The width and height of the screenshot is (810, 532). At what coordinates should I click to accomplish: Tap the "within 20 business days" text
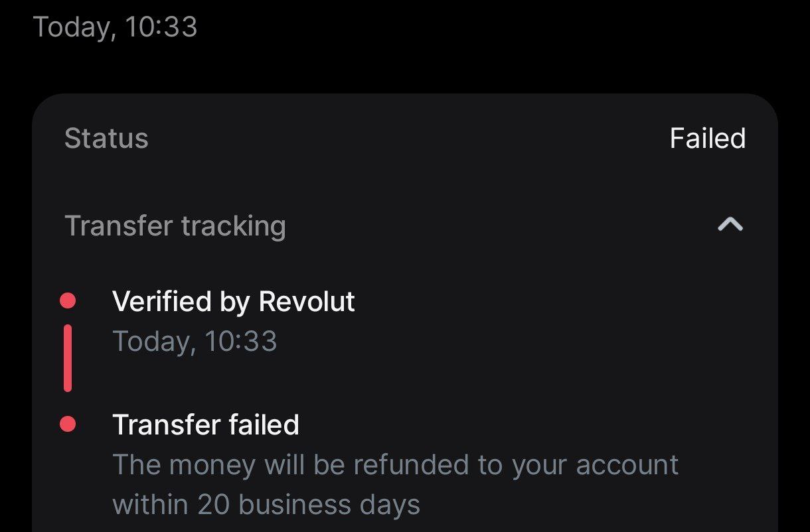tap(266, 505)
